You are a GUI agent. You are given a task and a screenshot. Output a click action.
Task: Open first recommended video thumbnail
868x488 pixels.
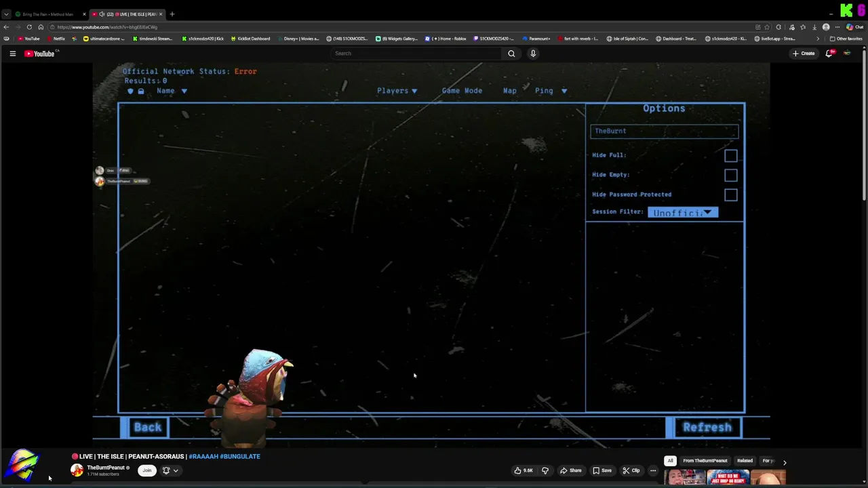coord(685,478)
